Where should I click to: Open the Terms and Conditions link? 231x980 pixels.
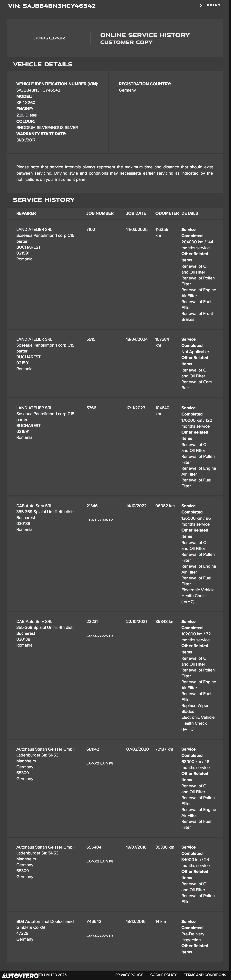coord(205,975)
